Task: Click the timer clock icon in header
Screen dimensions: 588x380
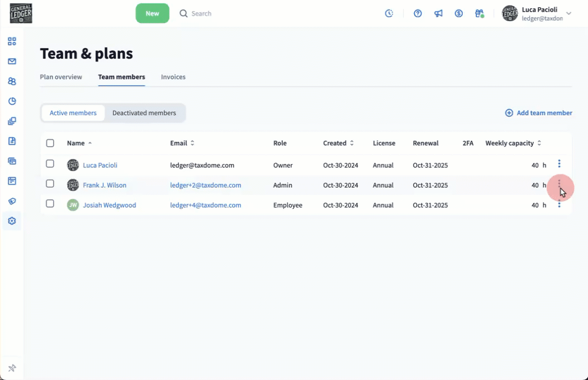Action: [x=389, y=13]
